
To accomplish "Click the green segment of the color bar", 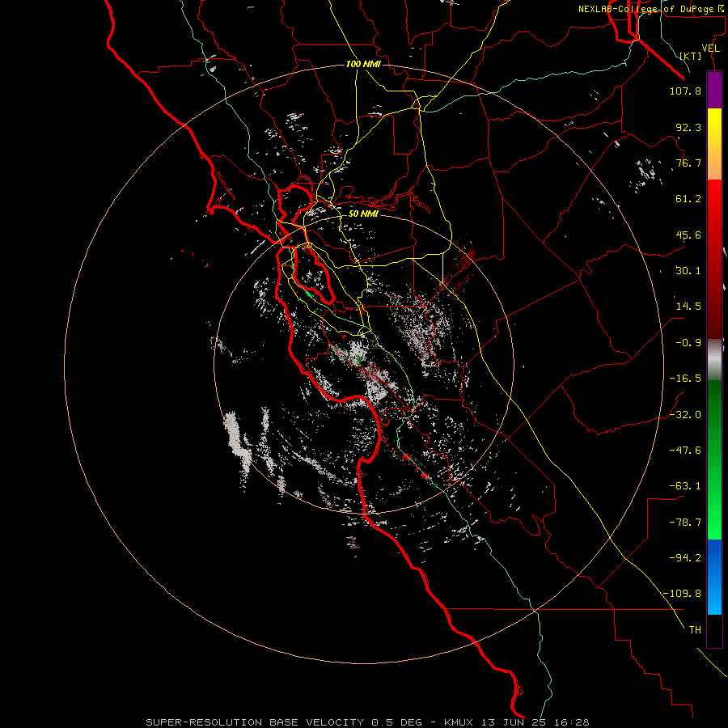I will click(x=714, y=459).
